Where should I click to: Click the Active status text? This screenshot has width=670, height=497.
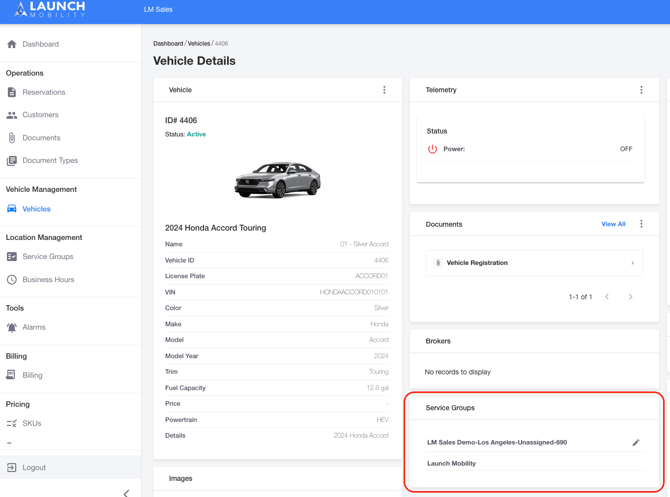point(197,134)
